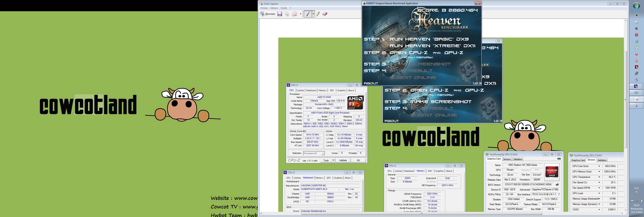
Task: Click "4414.72 MHz" core speed in captured CPU-Z
Action: click(x=313, y=135)
